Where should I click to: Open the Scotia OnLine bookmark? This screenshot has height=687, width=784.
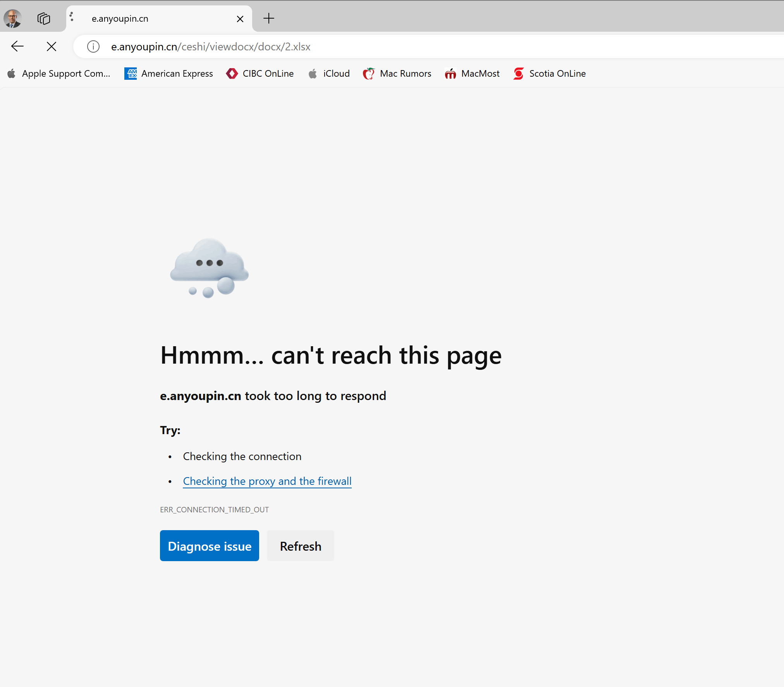[549, 74]
